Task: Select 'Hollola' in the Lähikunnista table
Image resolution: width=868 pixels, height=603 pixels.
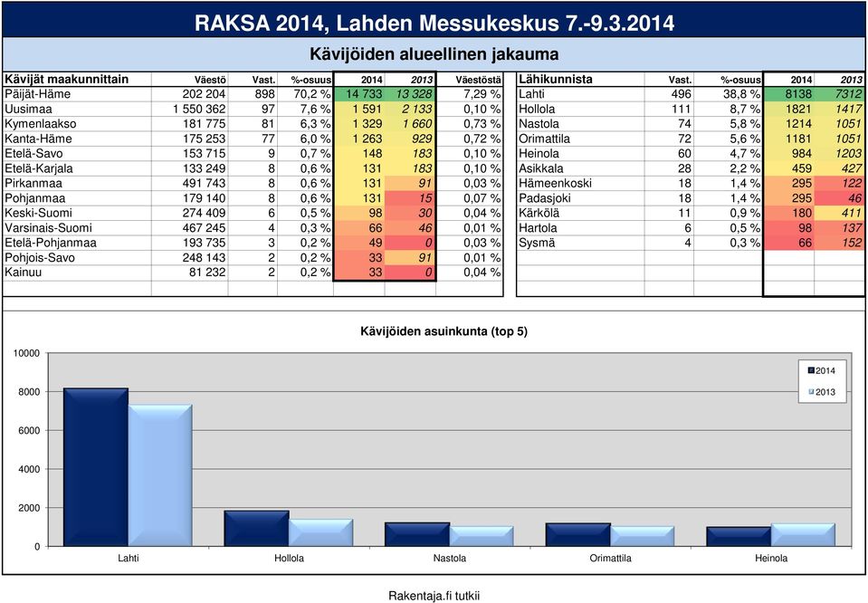Action: click(537, 109)
